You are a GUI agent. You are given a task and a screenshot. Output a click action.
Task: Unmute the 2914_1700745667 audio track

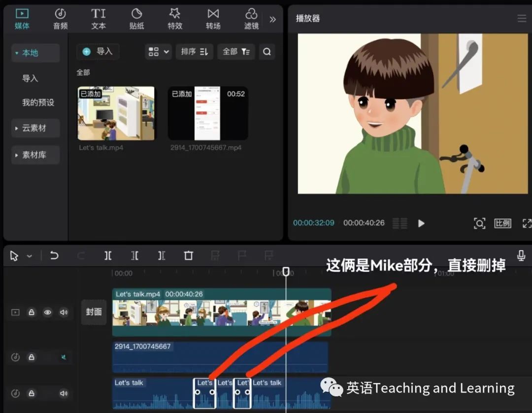(64, 357)
